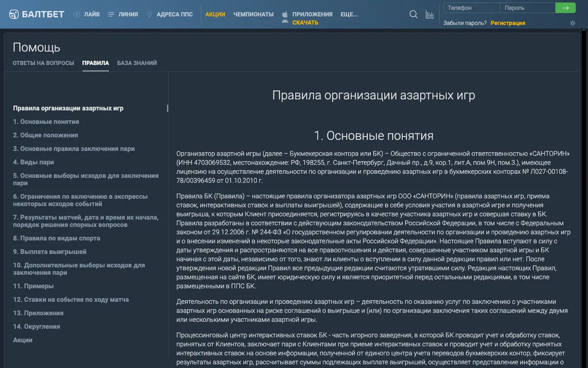Open section 13. Приложения in sidebar
Viewport: 588px width, 368px height.
[38, 313]
